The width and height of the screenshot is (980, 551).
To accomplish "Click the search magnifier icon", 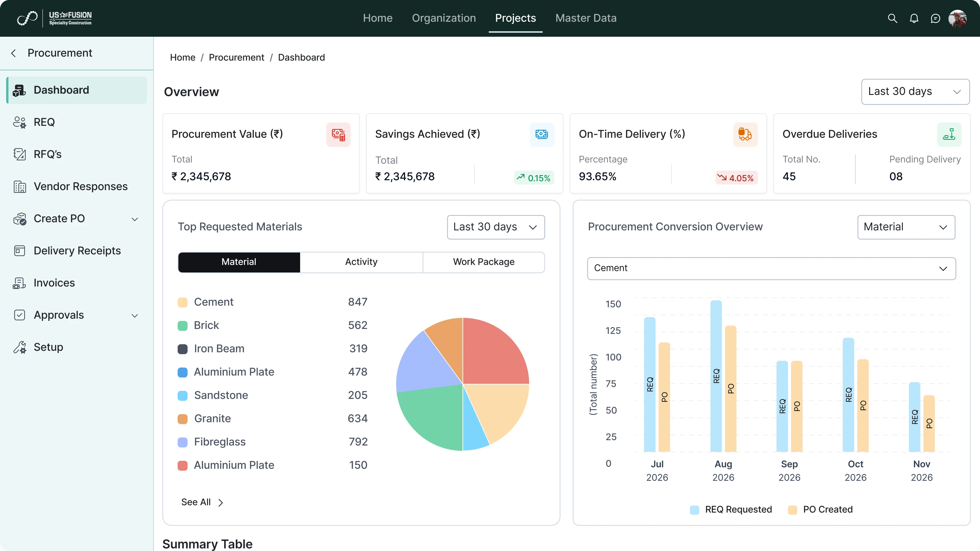I will 892,18.
